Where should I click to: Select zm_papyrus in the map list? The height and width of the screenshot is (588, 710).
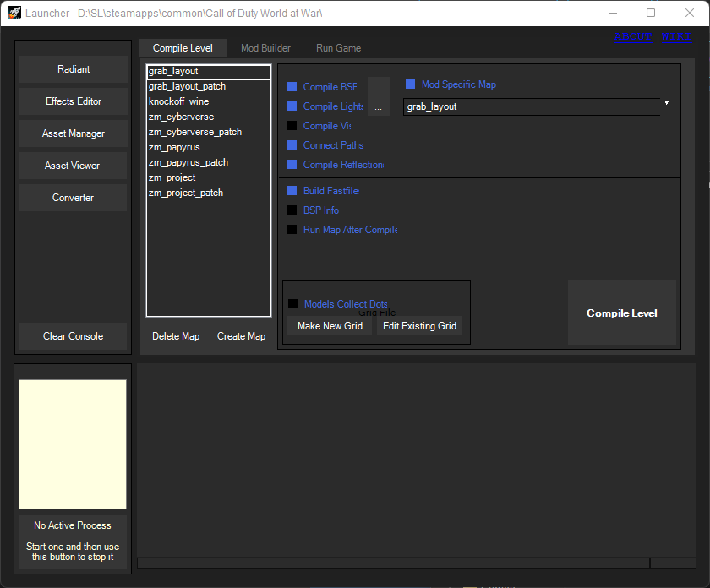pyautogui.click(x=209, y=148)
